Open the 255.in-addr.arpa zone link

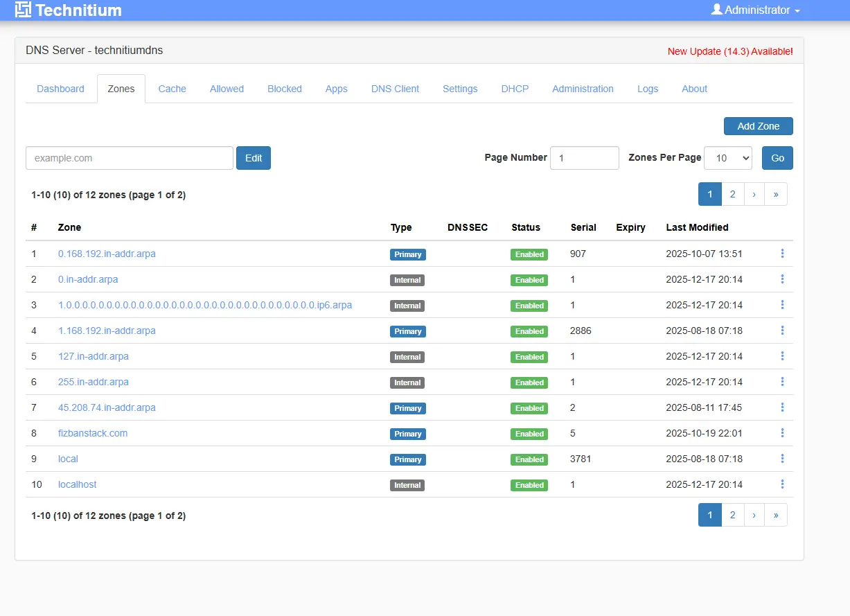point(94,382)
